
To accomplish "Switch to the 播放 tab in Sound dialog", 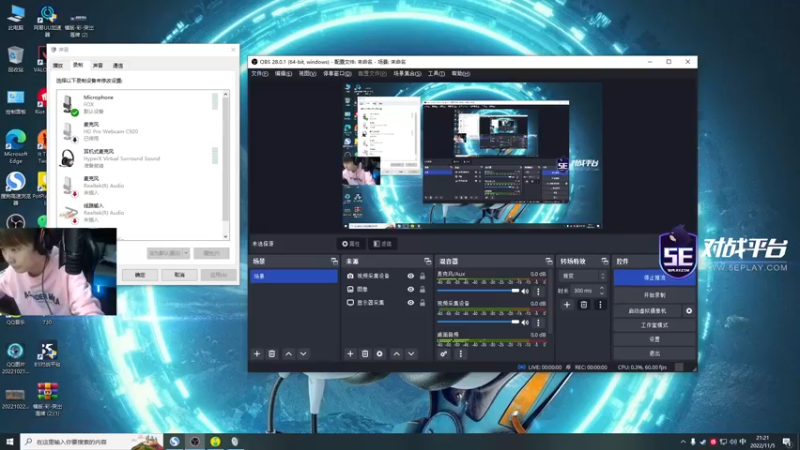I will pyautogui.click(x=58, y=65).
